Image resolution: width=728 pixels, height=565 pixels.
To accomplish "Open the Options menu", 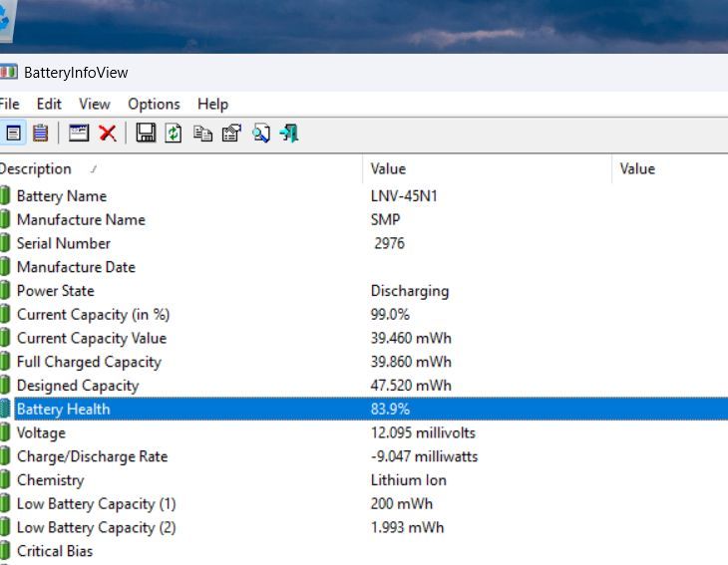I will pos(154,104).
